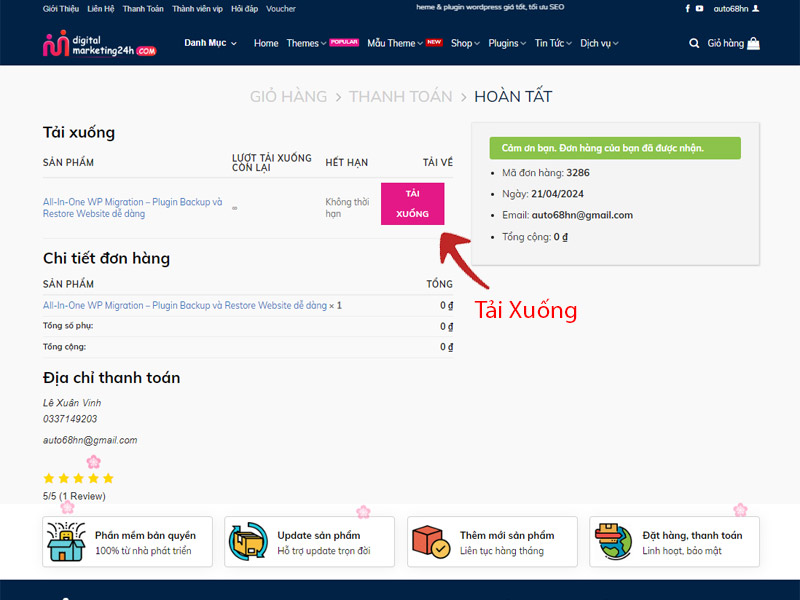The height and width of the screenshot is (600, 800).
Task: Click the Thêm mới sản phẩm cube icon
Action: click(x=431, y=542)
